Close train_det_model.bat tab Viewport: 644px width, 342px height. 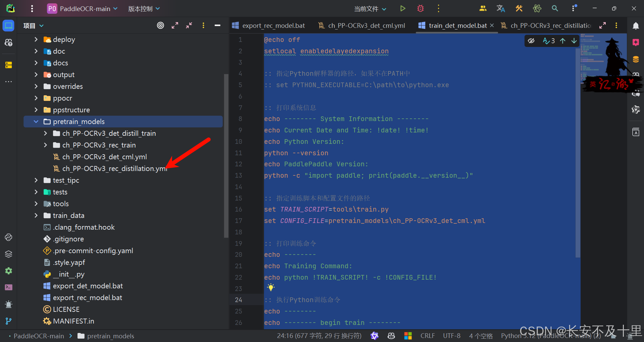coord(492,25)
